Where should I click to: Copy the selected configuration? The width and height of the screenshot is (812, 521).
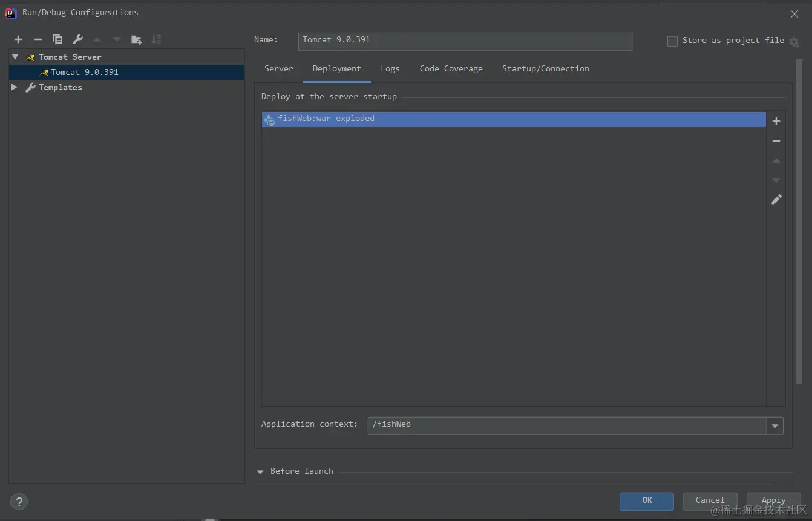tap(57, 39)
